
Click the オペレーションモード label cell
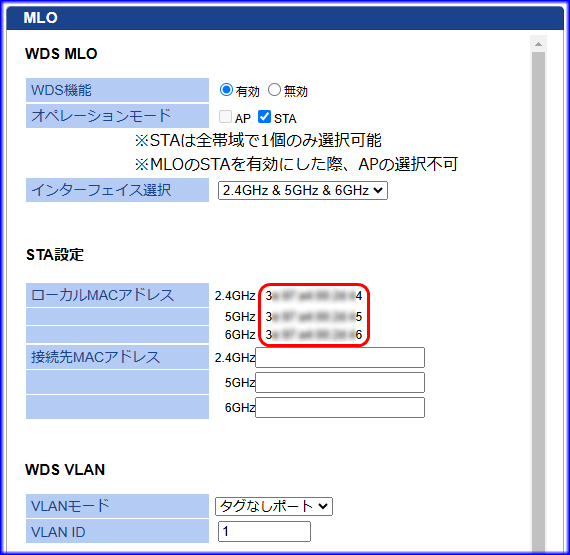click(x=117, y=116)
